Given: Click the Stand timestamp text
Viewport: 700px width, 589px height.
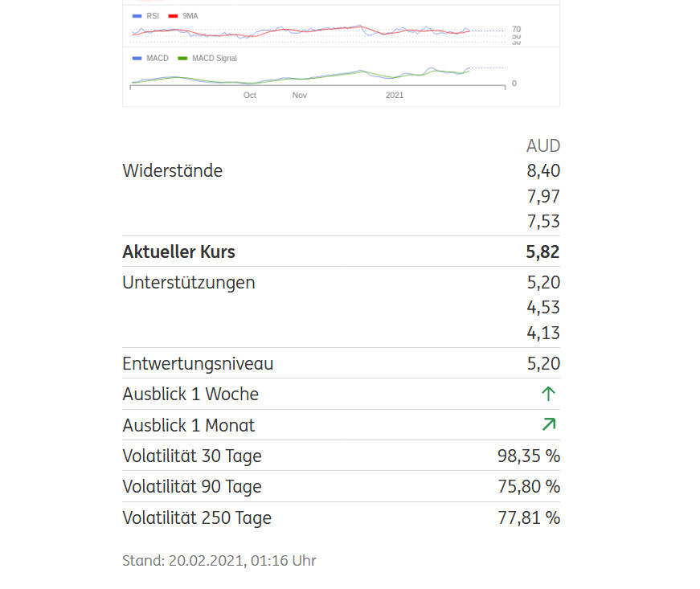Looking at the screenshot, I should [219, 560].
